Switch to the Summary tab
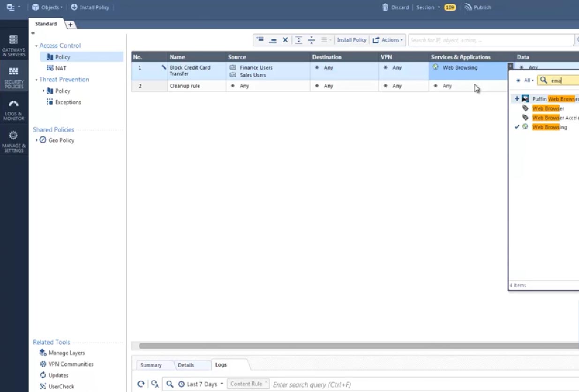Viewport: 579px width, 392px height. (151, 365)
